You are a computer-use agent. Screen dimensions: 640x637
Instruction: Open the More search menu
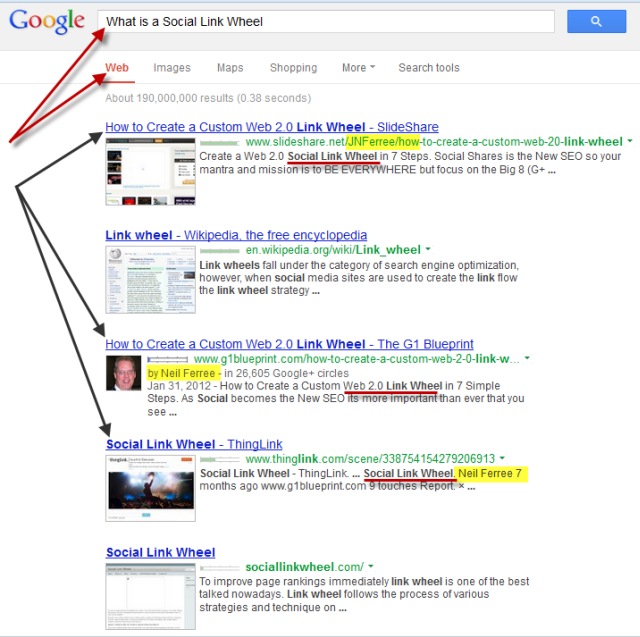click(x=358, y=68)
